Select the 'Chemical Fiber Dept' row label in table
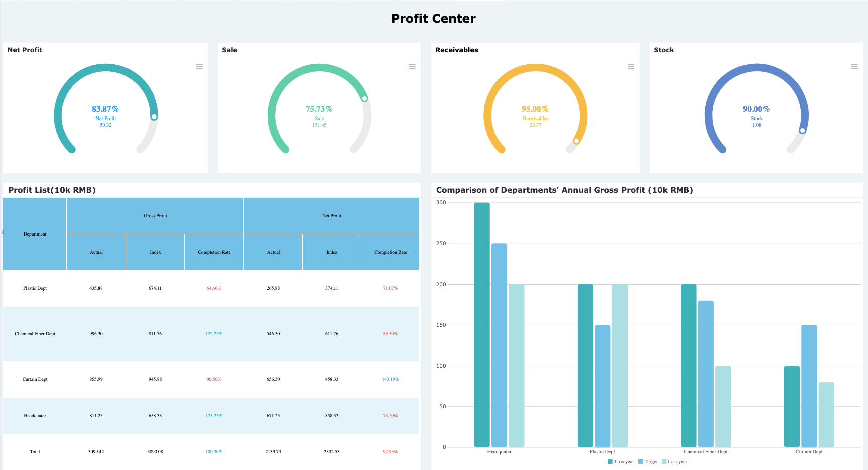 tap(35, 334)
